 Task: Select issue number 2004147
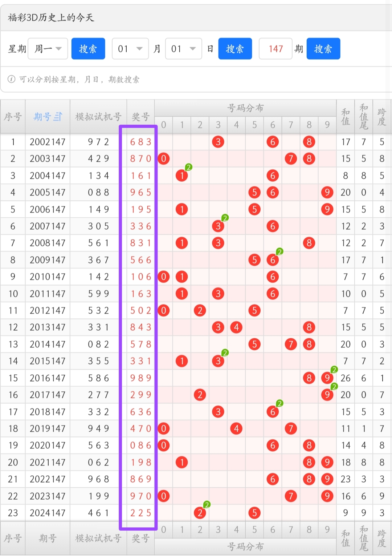[x=48, y=176]
